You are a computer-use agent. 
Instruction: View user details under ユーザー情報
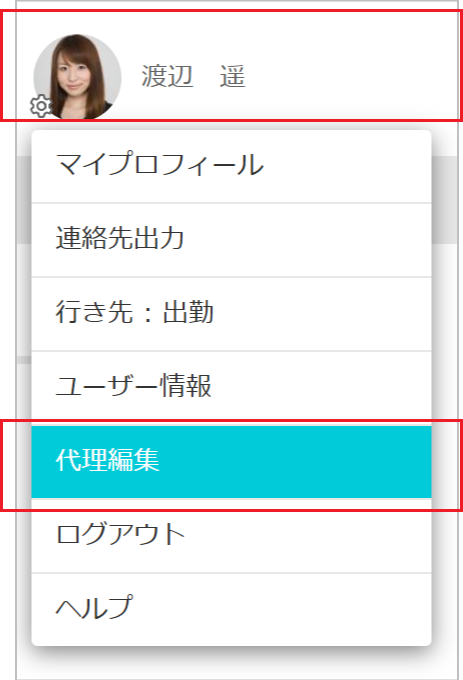[x=232, y=387]
